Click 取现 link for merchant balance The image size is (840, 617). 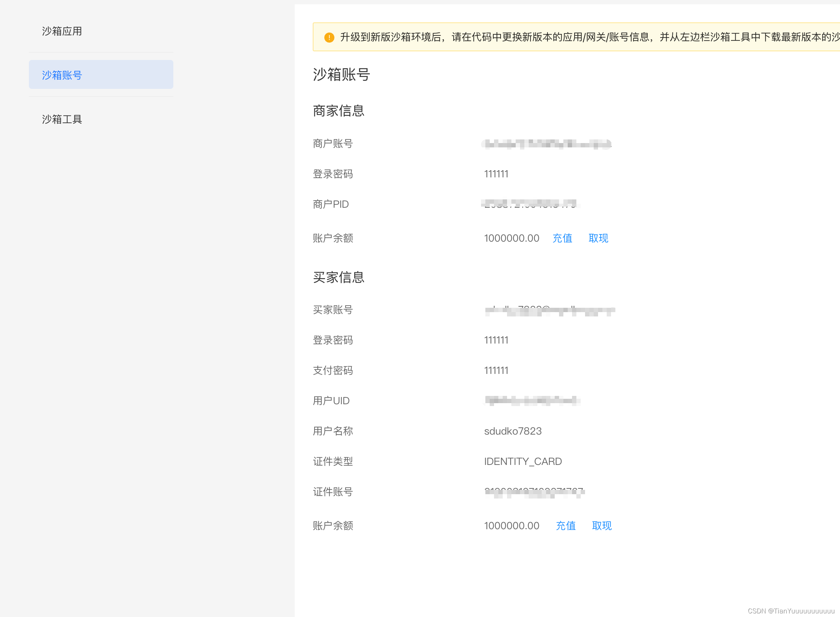tap(598, 238)
